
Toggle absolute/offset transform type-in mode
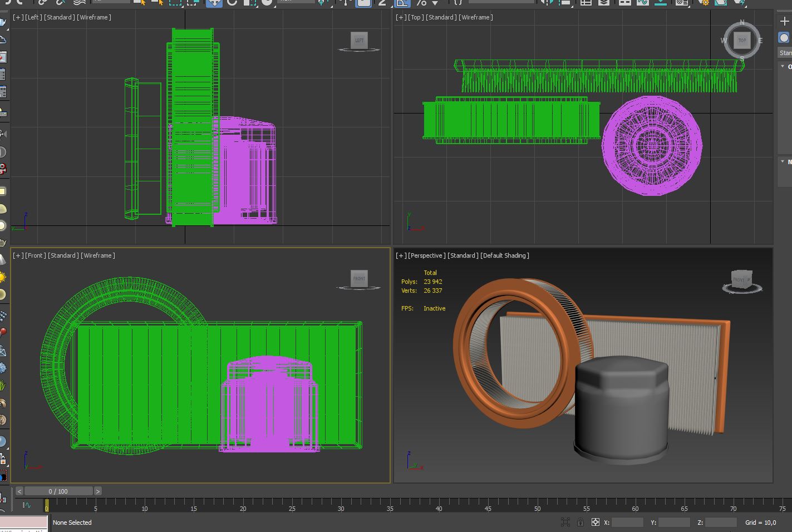point(595,522)
